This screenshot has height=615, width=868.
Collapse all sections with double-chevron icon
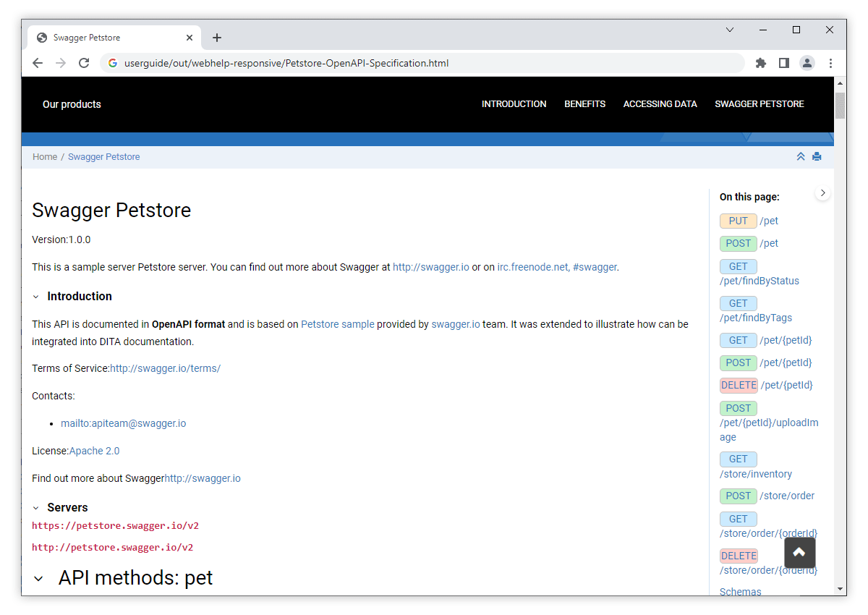[x=801, y=156]
